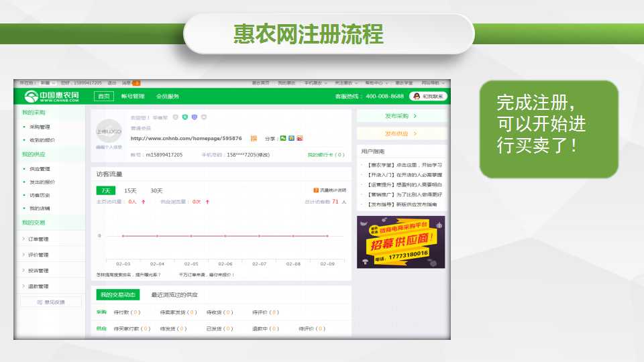Image resolution: width=644 pixels, height=362 pixels.
Task: Click the first green share icon after 分享
Action: coord(283,138)
